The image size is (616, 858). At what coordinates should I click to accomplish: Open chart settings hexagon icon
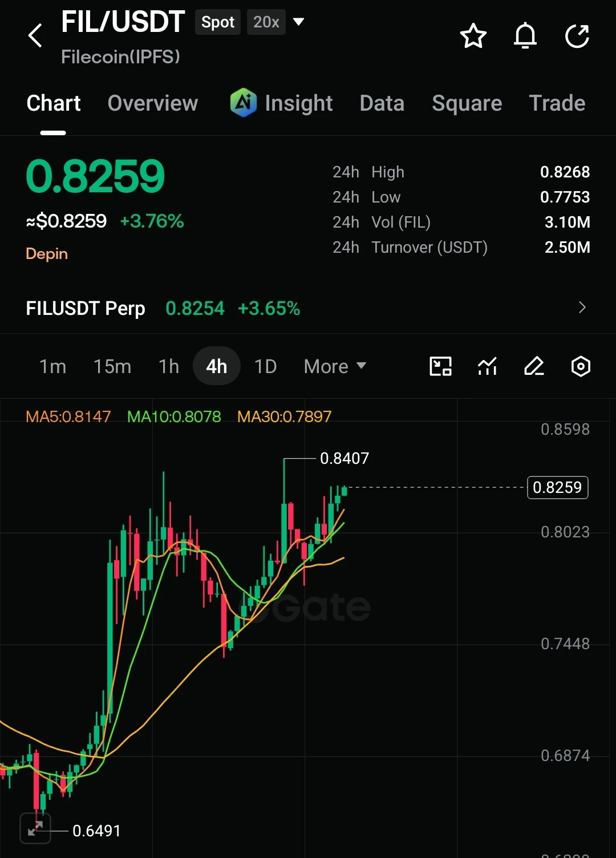[x=581, y=366]
